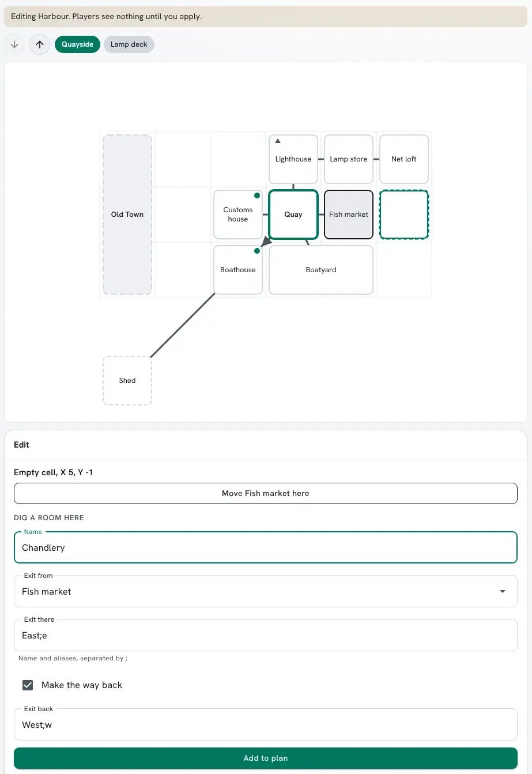Select the Boathouse room

click(x=238, y=270)
